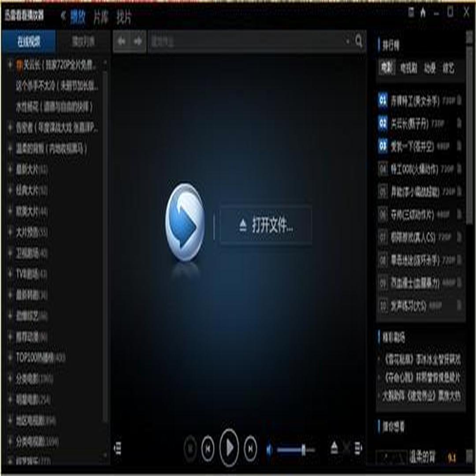Click the home icon in title bar
Viewport: 476px width, 476px height.
pos(423,13)
